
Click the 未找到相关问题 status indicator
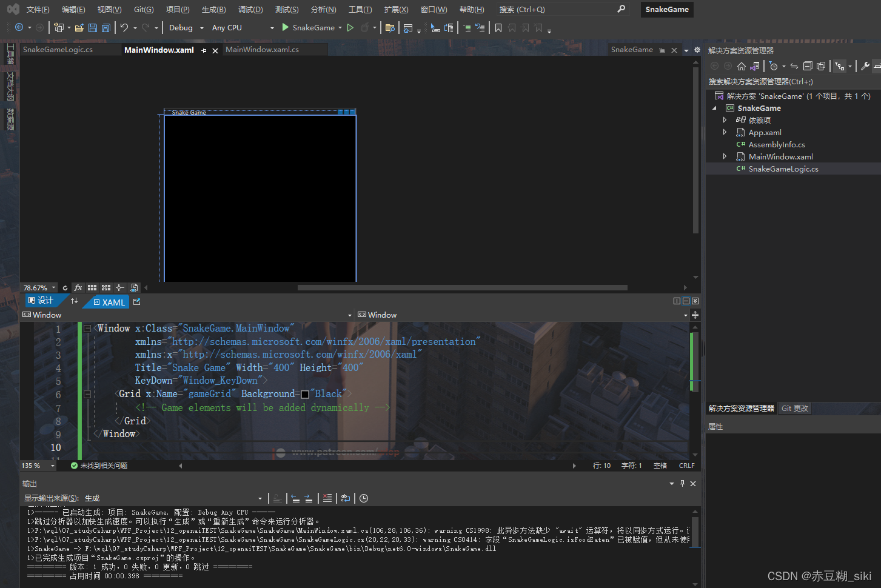(x=99, y=466)
